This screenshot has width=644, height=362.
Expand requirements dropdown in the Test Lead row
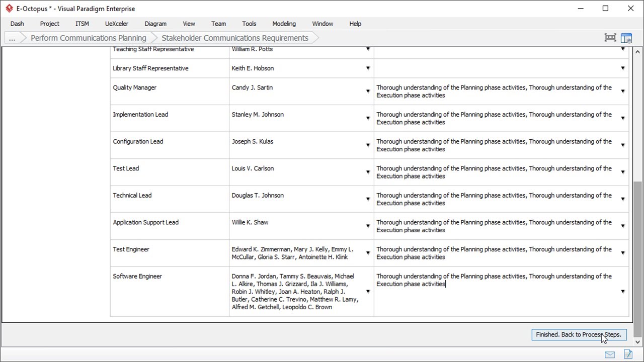point(623,172)
